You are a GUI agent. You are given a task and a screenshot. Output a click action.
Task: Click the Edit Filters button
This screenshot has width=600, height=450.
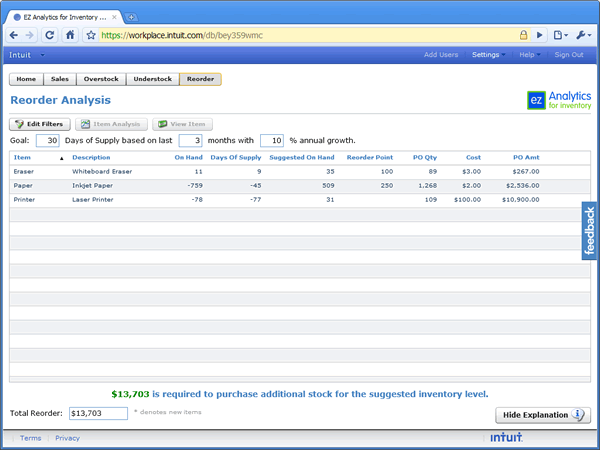pyautogui.click(x=41, y=124)
